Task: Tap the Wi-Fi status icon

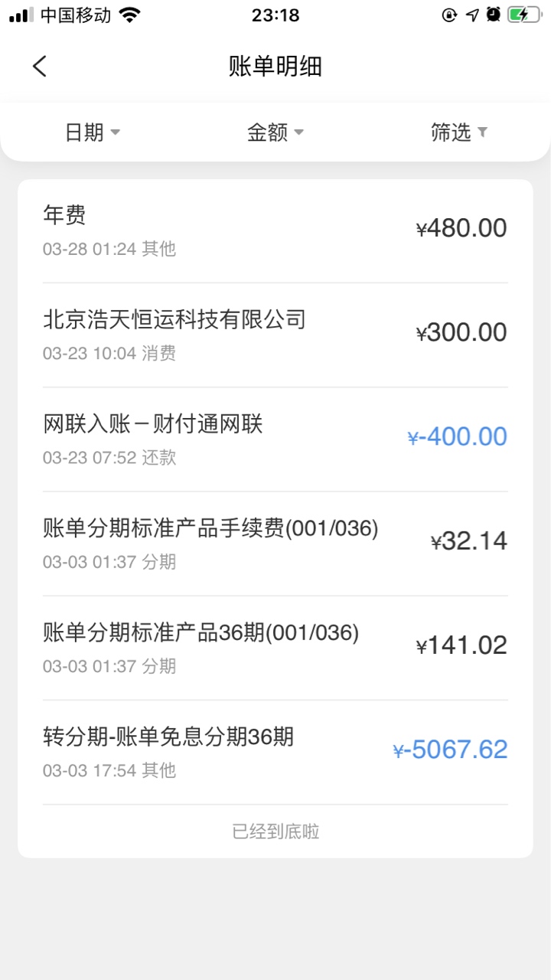Action: 130,15
